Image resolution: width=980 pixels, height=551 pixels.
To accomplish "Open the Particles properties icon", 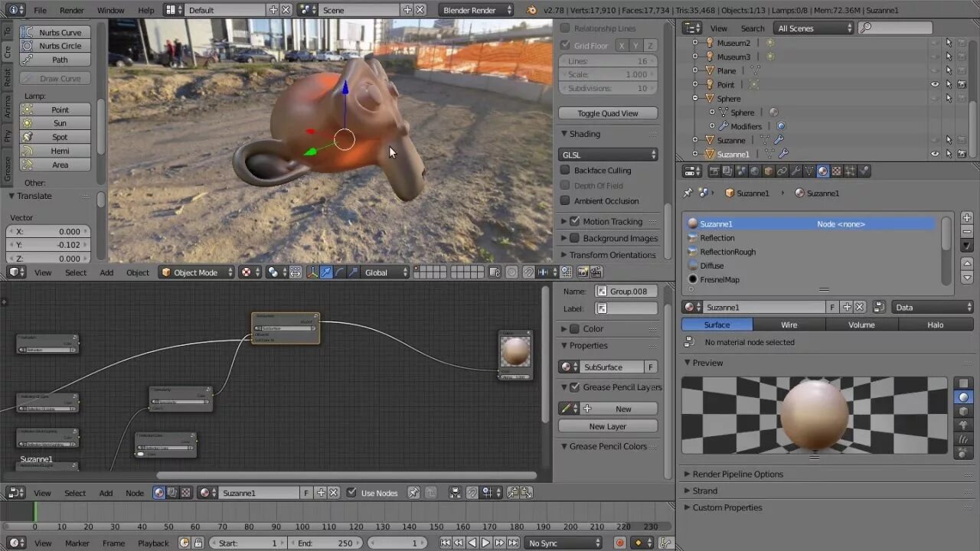I will pos(850,171).
